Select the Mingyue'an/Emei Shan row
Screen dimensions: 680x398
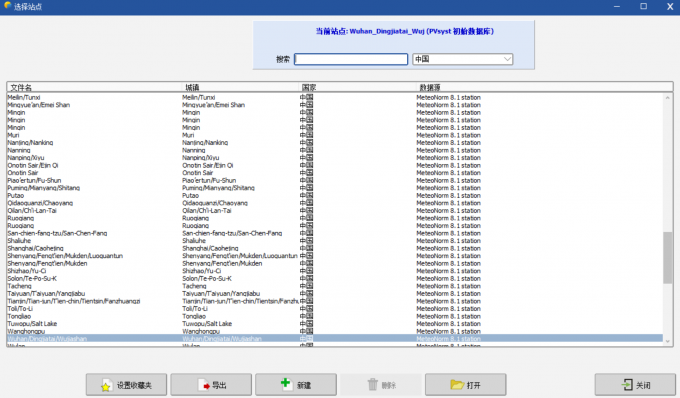(x=335, y=105)
